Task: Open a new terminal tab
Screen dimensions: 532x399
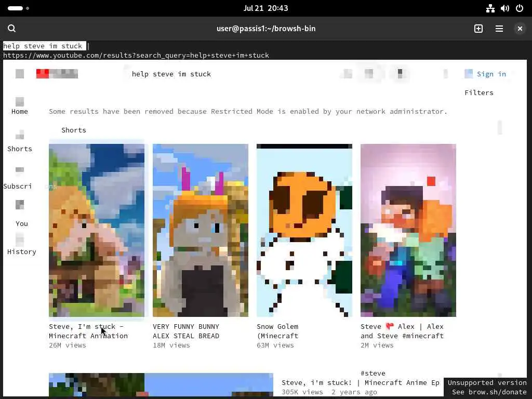Action: 478,29
